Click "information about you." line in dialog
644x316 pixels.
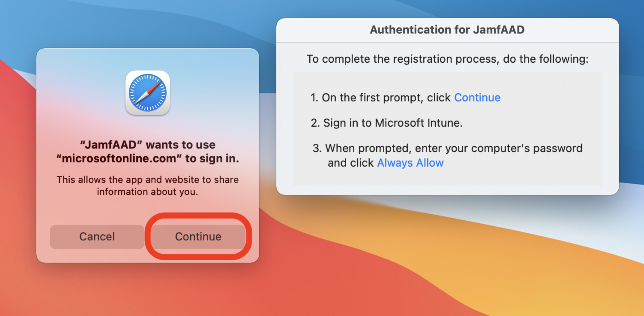click(148, 191)
